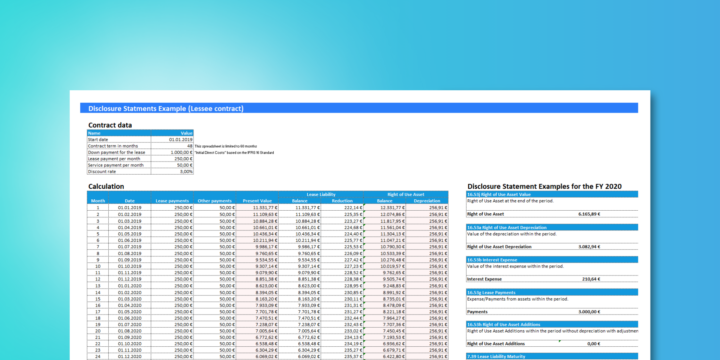This screenshot has width=720, height=360.
Task: Select the 'Disclosure Statement Examples for the FY 2020' heading
Action: (545, 186)
